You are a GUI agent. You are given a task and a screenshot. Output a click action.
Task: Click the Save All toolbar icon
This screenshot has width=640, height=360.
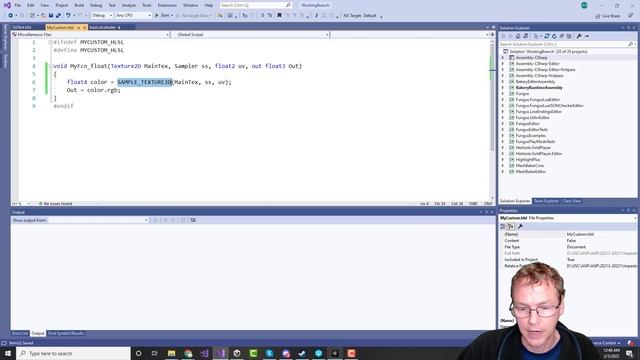[x=58, y=16]
